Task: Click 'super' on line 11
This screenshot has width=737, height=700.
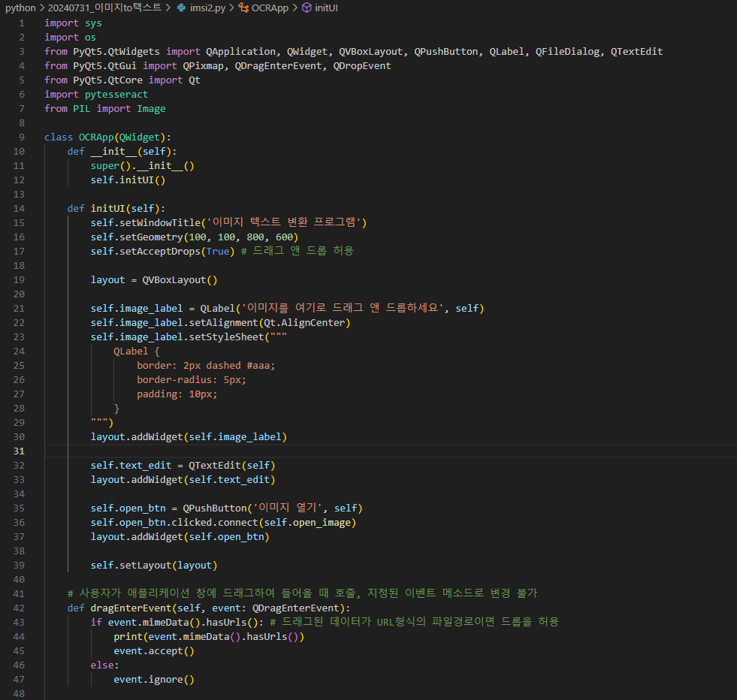Action: pos(105,166)
